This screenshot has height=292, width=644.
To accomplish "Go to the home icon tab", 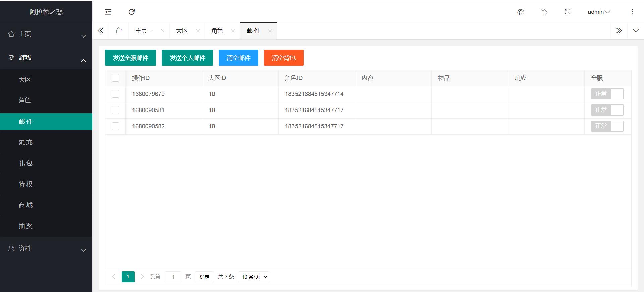I will pos(118,31).
